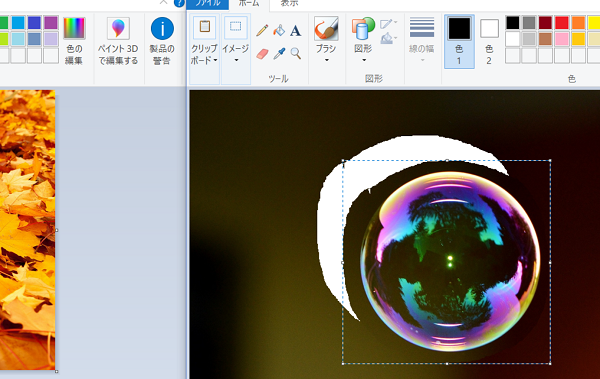Screen dimensions: 600x379
Task: Select the Magnifier tool
Action: tap(295, 53)
